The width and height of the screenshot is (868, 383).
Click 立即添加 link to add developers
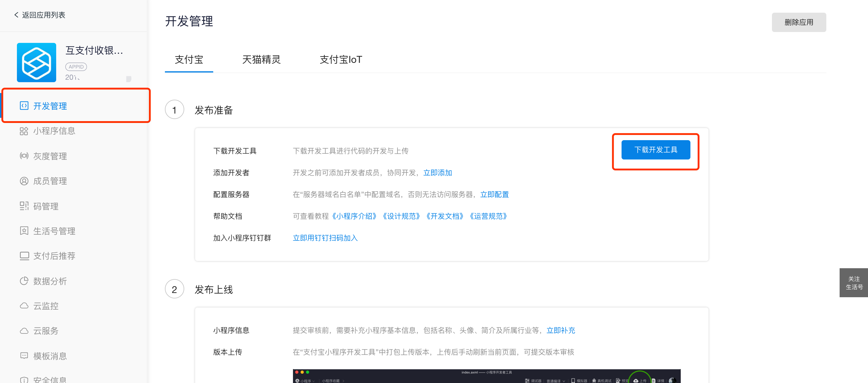pos(437,173)
